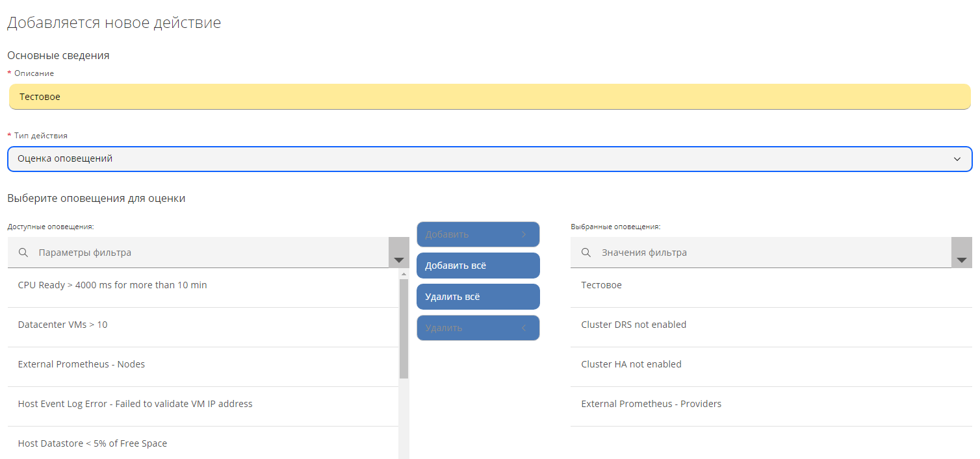Focus the 'Параметры фильтра' search field

[x=208, y=253]
